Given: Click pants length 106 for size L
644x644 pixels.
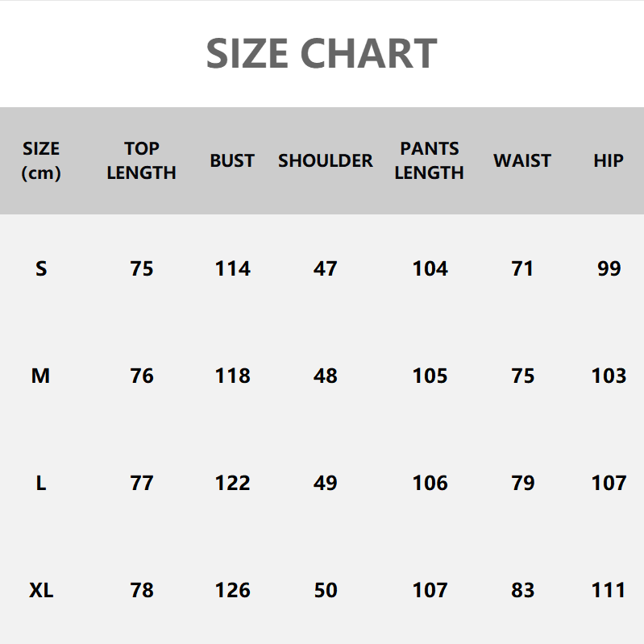Looking at the screenshot, I should [430, 483].
